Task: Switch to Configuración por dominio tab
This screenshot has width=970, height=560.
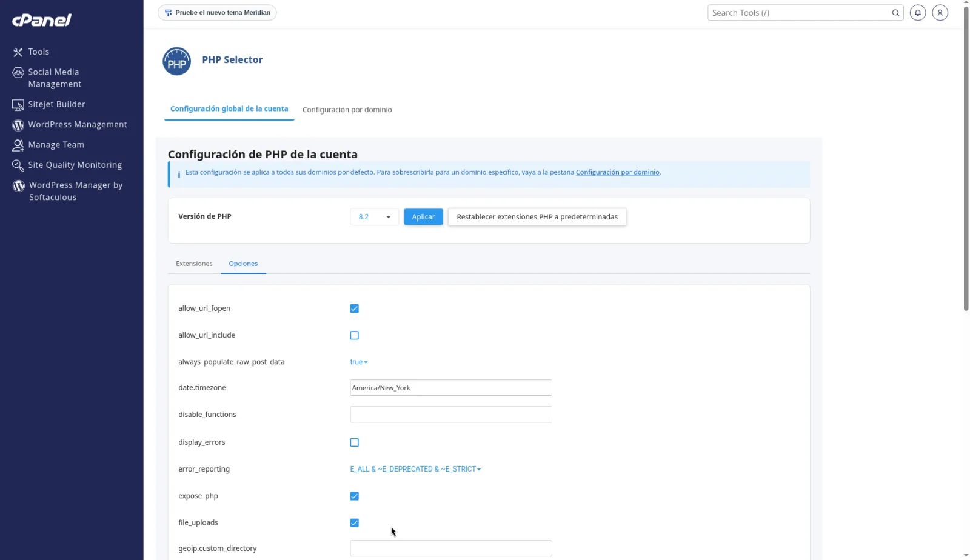Action: click(x=347, y=110)
